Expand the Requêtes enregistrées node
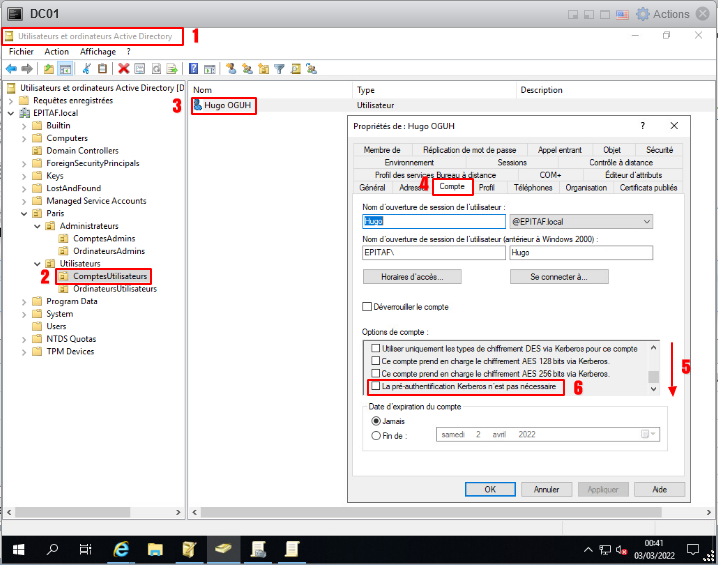718x565 pixels. point(10,100)
